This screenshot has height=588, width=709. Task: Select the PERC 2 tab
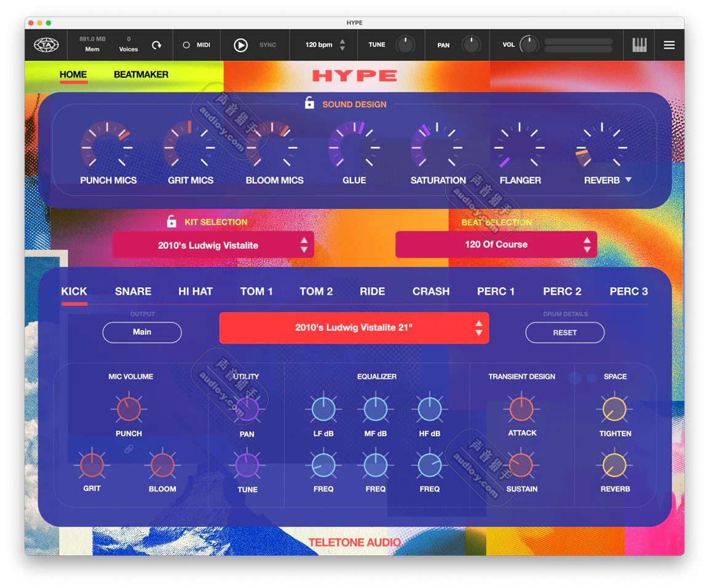coord(562,292)
